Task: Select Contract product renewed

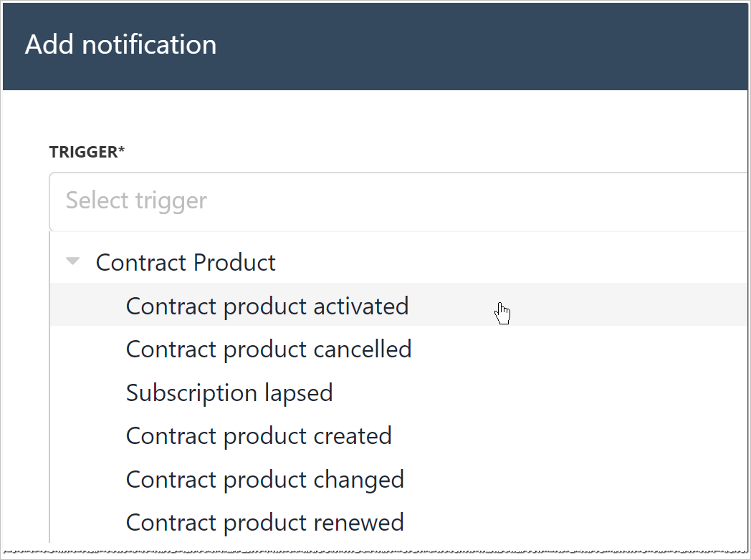Action: [x=265, y=522]
